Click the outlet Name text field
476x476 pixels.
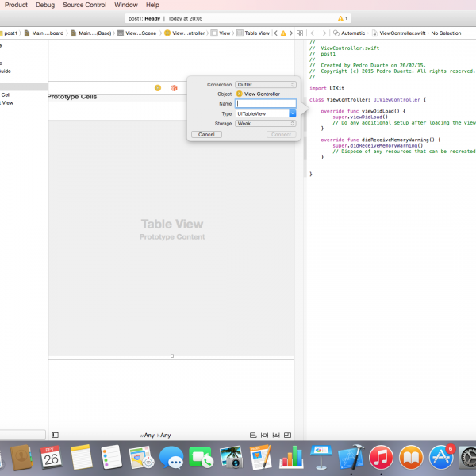266,103
